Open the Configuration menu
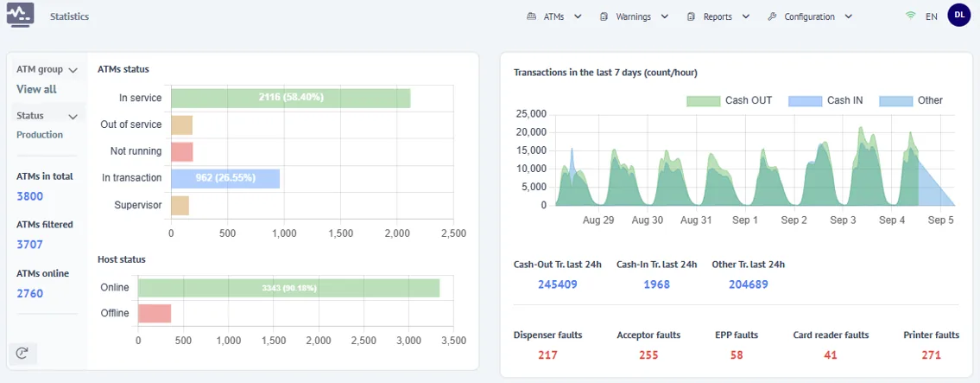Viewport: 980px width, 383px height. coord(809,17)
